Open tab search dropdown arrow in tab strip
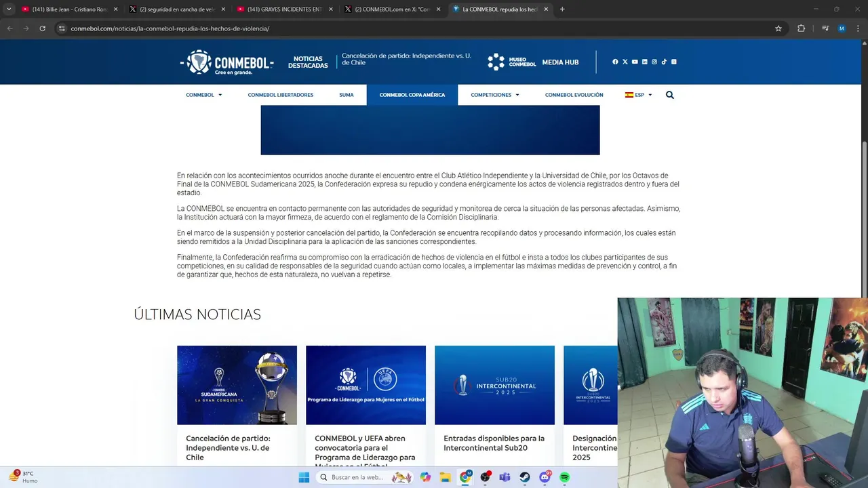 coord(9,9)
